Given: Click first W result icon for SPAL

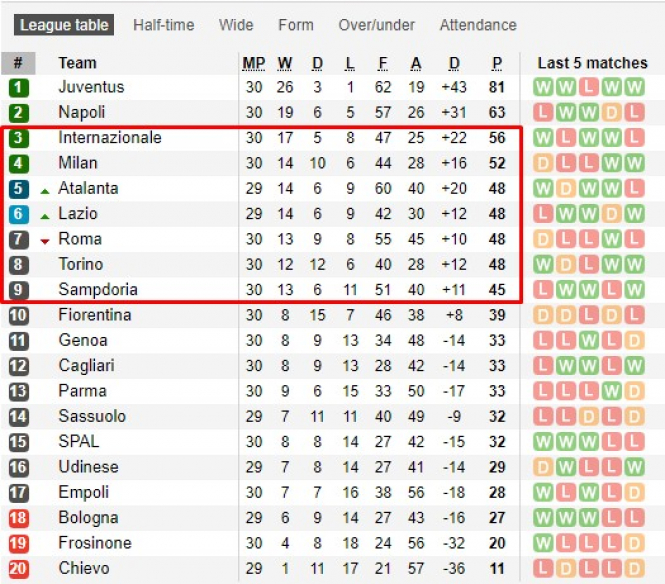Looking at the screenshot, I should coord(543,442).
